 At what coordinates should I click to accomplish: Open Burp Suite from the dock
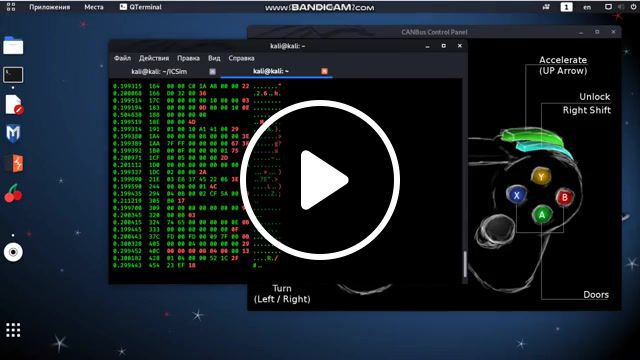tap(14, 163)
